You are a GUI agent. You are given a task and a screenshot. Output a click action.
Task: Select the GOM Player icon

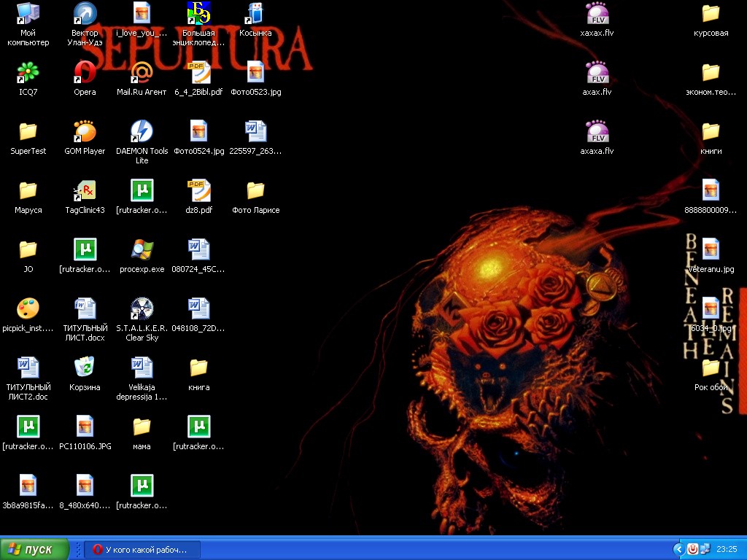pos(85,131)
